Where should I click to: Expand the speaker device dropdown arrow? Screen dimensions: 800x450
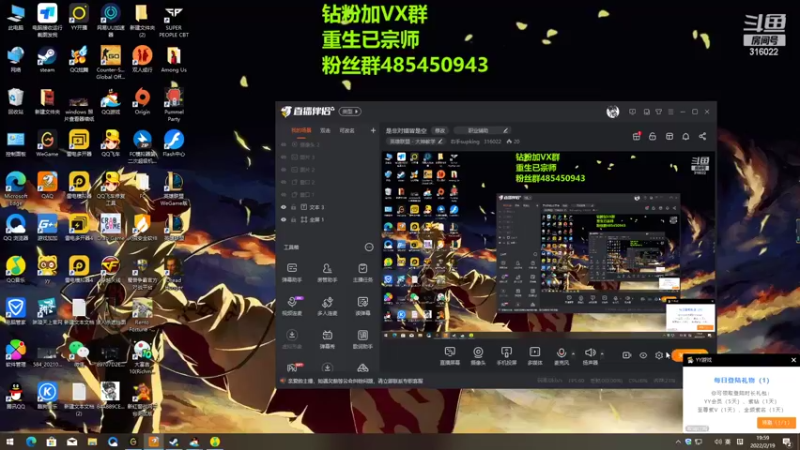[x=602, y=353]
